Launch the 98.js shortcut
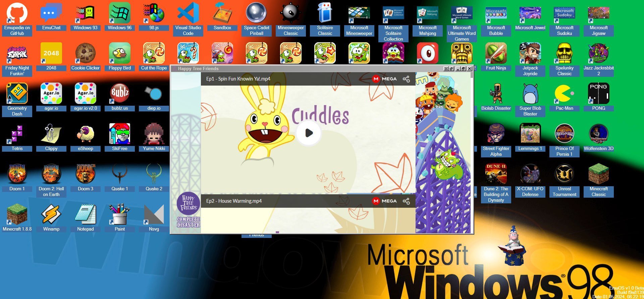This screenshot has height=299, width=644. coord(154,16)
